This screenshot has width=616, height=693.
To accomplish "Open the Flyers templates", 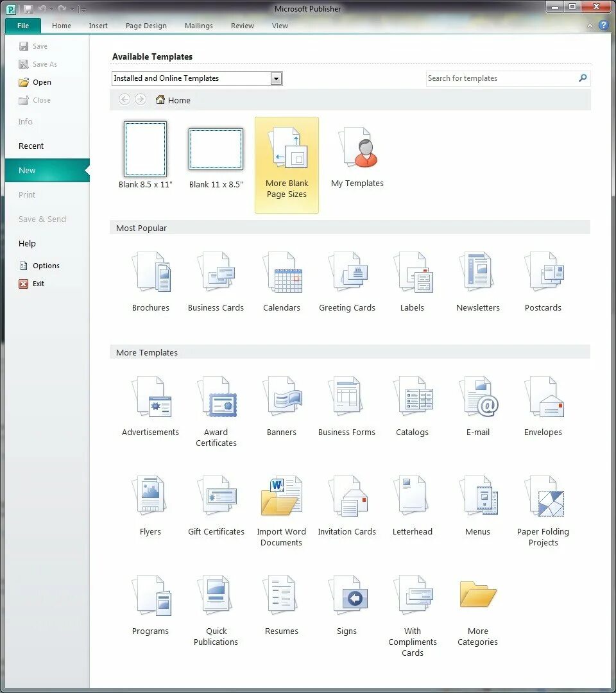I will [x=150, y=506].
